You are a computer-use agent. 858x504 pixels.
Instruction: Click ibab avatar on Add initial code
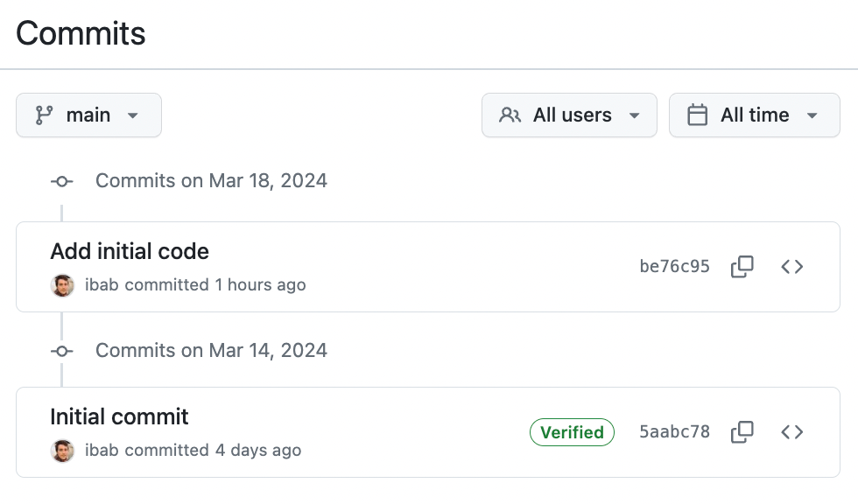[62, 285]
